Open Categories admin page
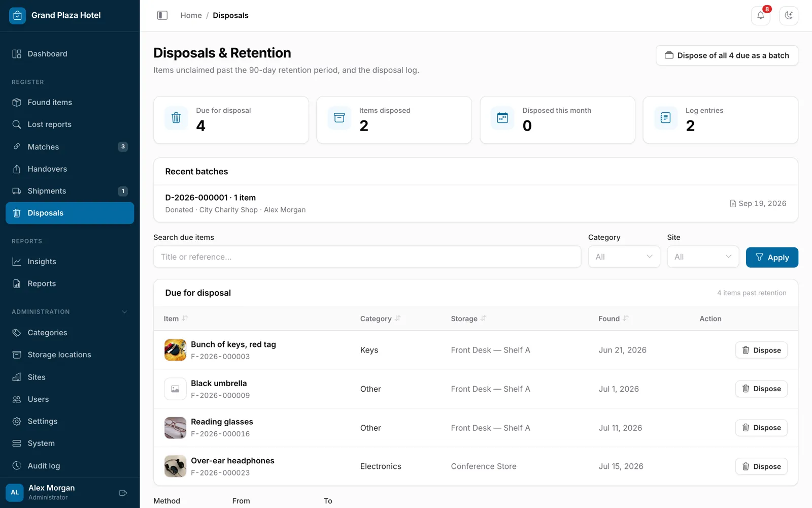Viewport: 812px width, 508px height. click(70, 333)
